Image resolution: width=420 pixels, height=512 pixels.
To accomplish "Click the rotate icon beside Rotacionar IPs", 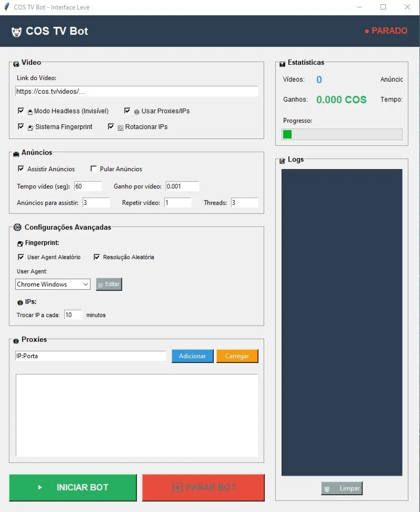I will [121, 127].
